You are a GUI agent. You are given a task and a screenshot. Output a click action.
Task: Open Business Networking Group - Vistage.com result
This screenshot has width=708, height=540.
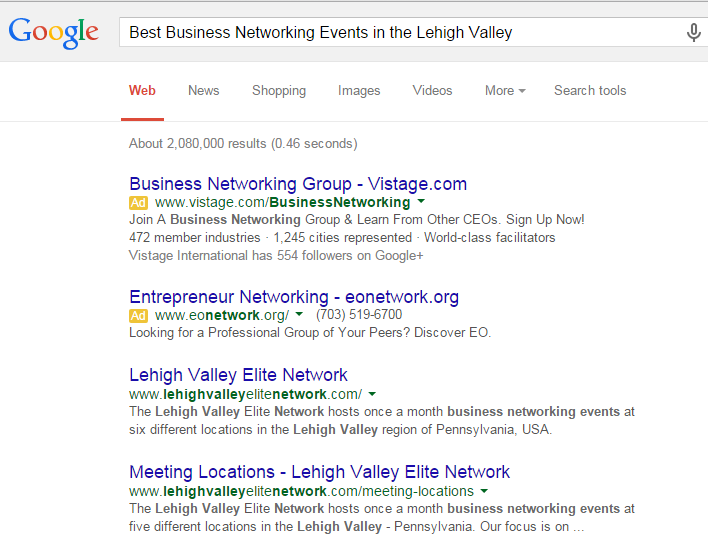[x=298, y=184]
